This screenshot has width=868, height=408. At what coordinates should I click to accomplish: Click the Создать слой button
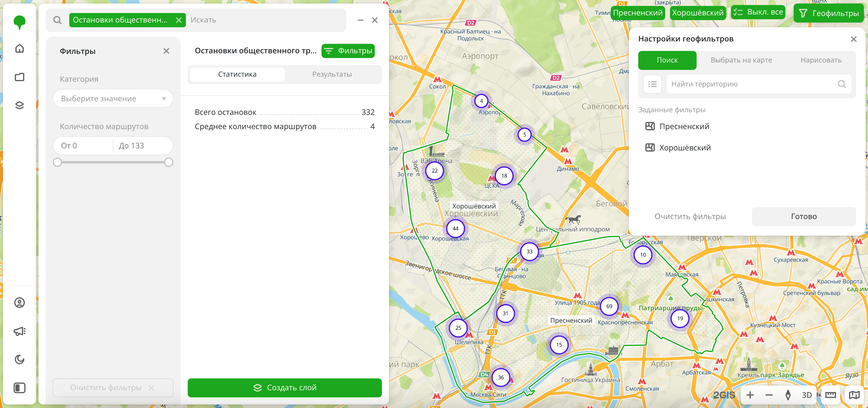click(x=284, y=388)
